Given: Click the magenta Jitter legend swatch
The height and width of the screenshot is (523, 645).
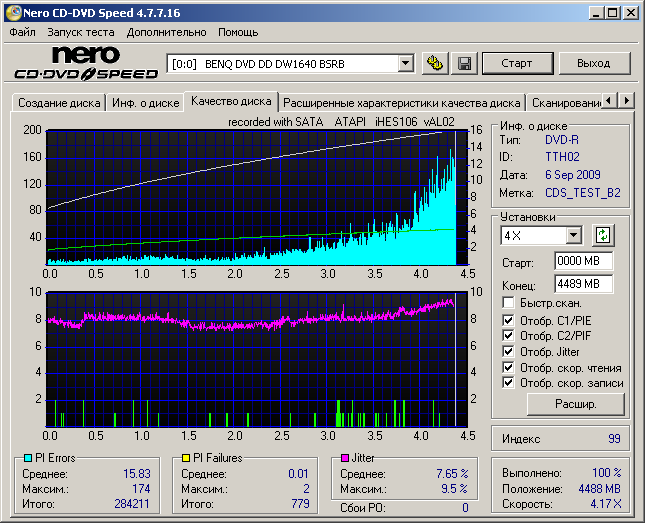Looking at the screenshot, I should (345, 458).
